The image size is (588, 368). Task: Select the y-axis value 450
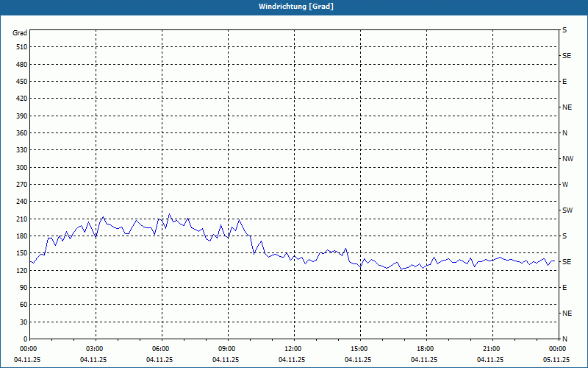(x=22, y=82)
